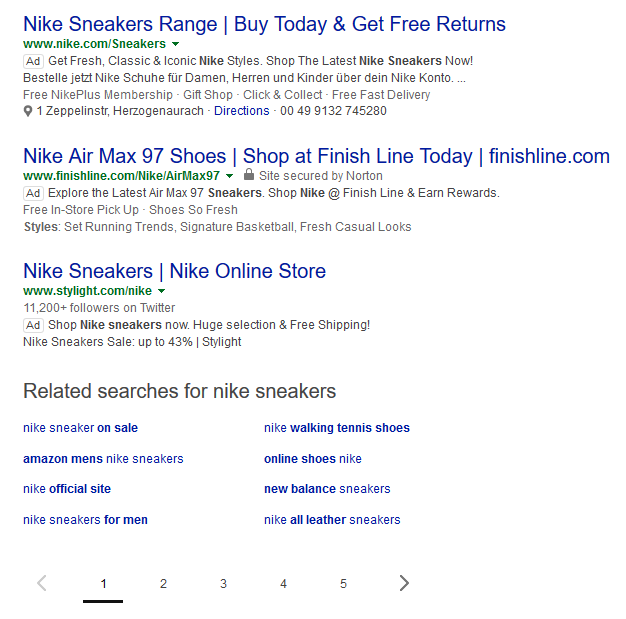
Task: Click current page number 1
Action: pos(103,583)
